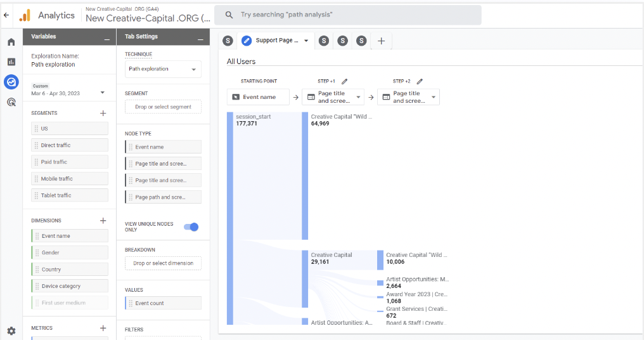This screenshot has height=340, width=644.
Task: Click the session_start node bar
Action: point(230,218)
